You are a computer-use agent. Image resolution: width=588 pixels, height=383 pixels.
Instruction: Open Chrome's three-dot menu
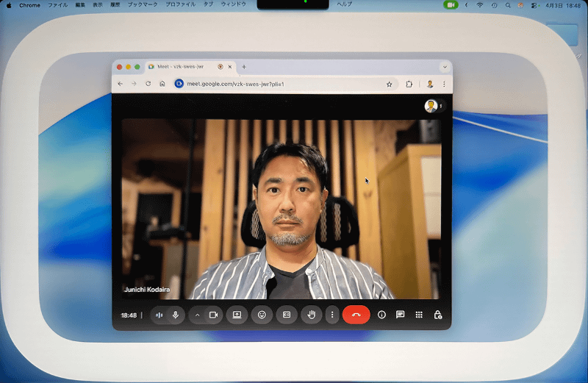coord(445,84)
